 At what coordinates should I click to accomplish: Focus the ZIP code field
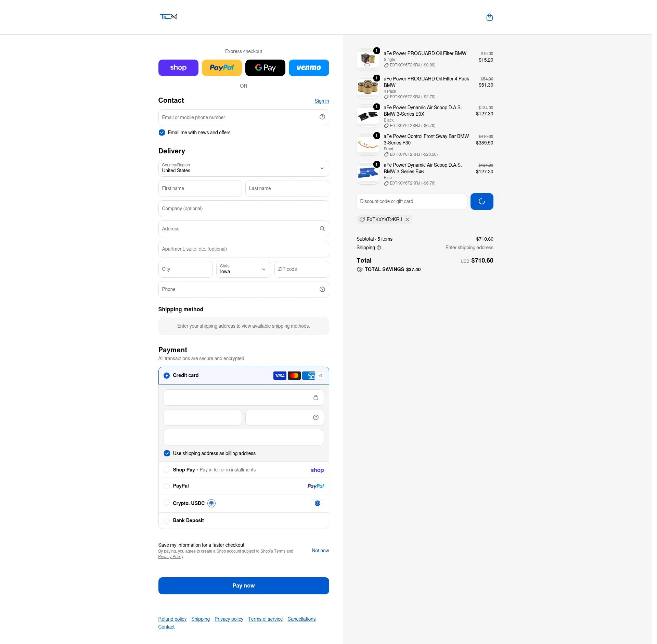(x=302, y=269)
